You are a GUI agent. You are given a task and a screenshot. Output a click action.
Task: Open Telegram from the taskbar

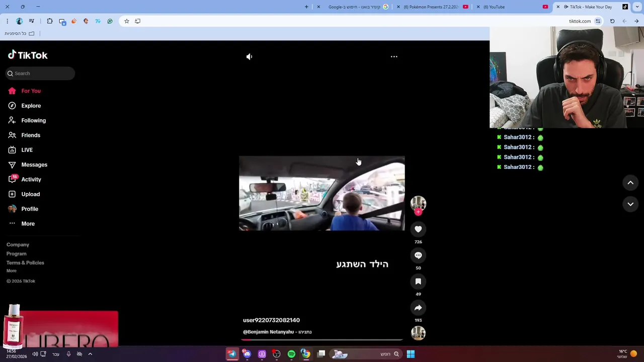click(x=232, y=354)
